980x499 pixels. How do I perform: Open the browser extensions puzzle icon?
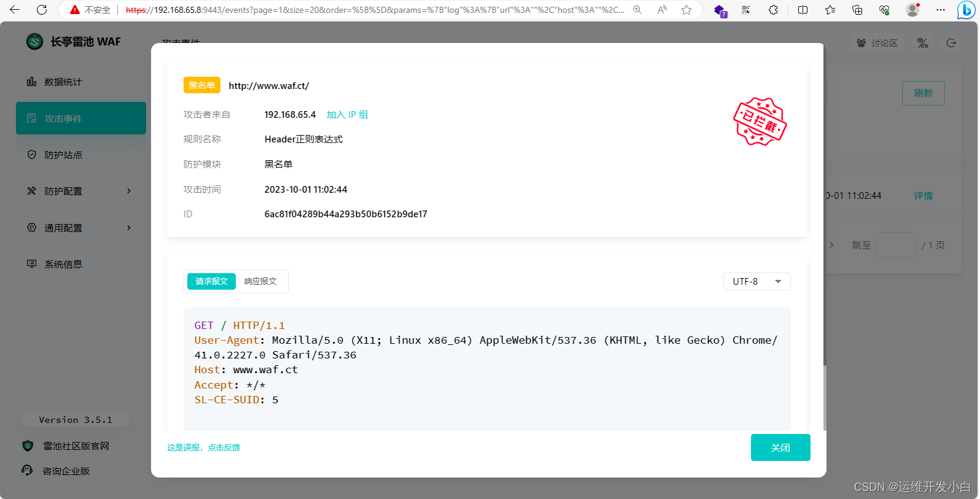click(x=774, y=10)
